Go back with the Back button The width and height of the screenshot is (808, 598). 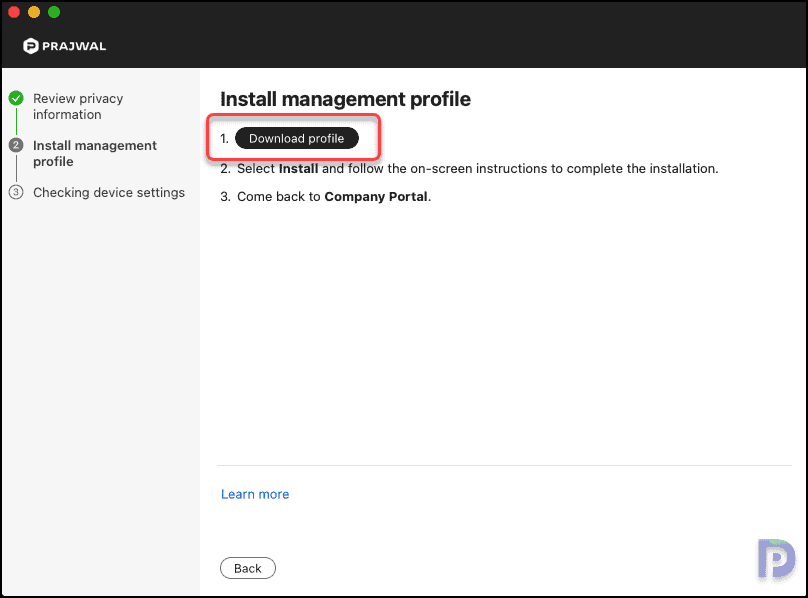[248, 568]
